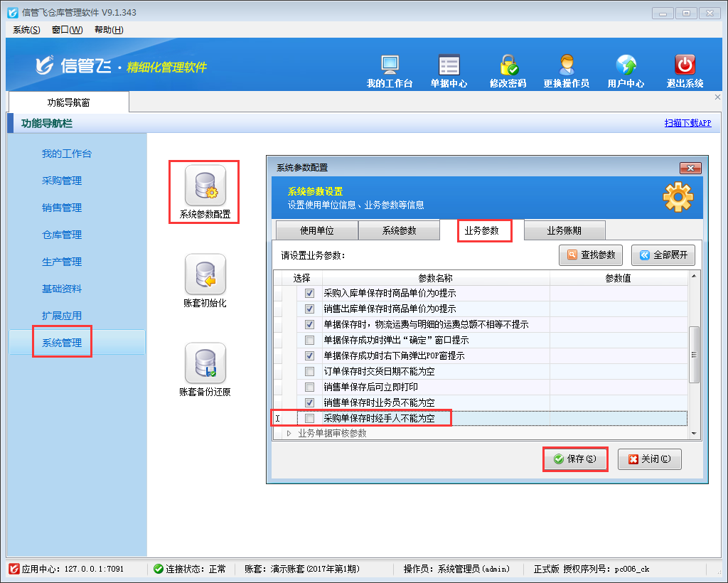This screenshot has height=583, width=728.
Task: Click the 更换操作员 user icon
Action: coord(566,65)
